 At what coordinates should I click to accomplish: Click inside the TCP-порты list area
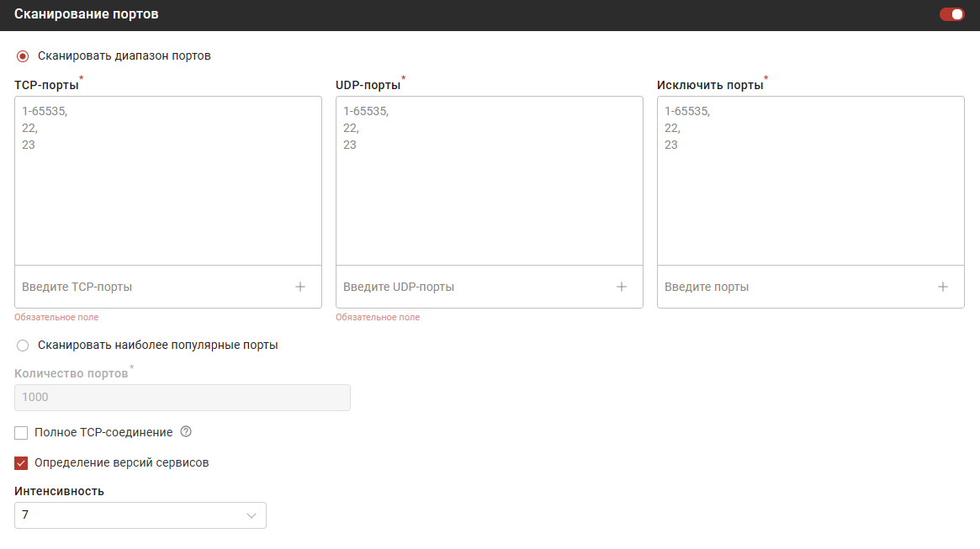(x=168, y=202)
